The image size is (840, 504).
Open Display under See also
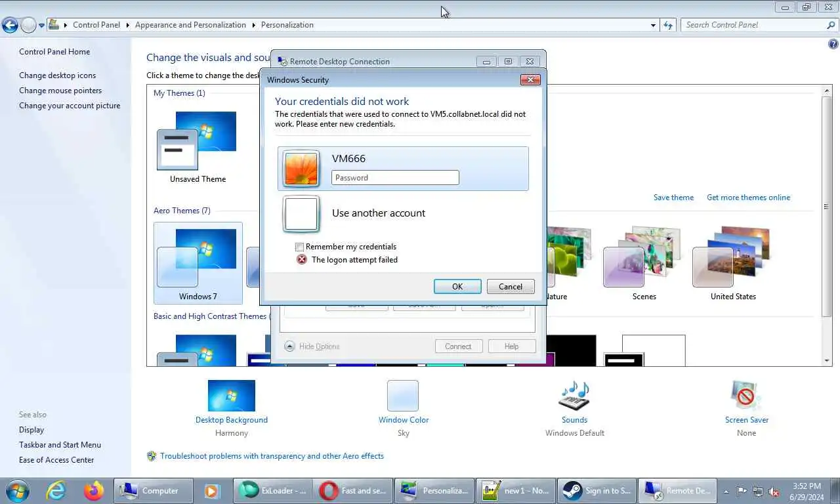point(31,430)
